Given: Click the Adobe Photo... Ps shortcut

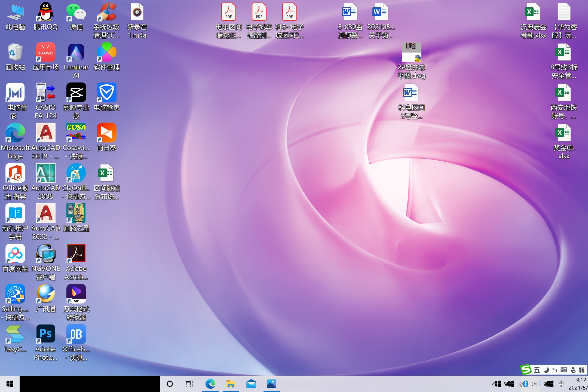Looking at the screenshot, I should 45,343.
